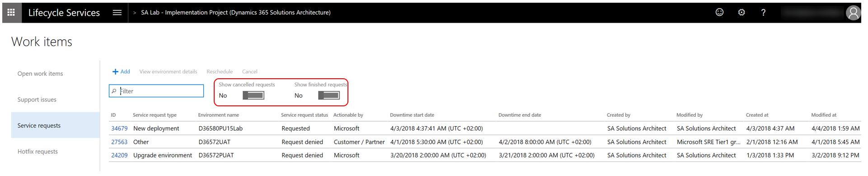Open the user profile avatar

(x=853, y=13)
